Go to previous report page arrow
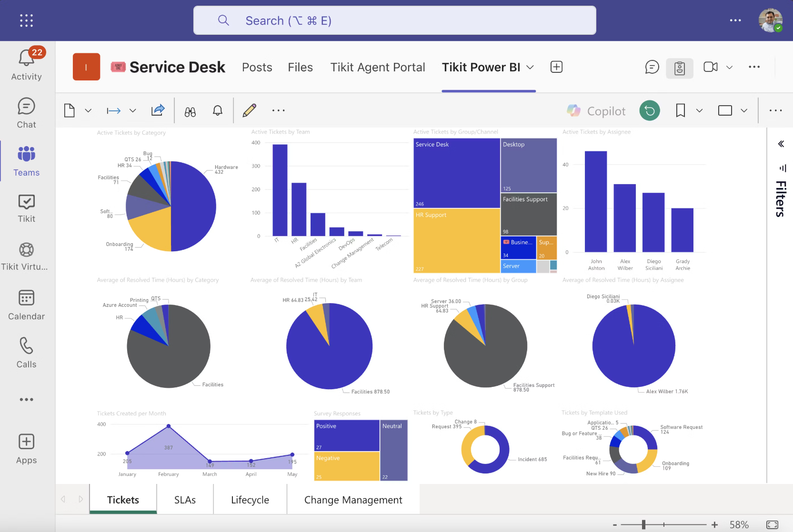 click(x=63, y=499)
